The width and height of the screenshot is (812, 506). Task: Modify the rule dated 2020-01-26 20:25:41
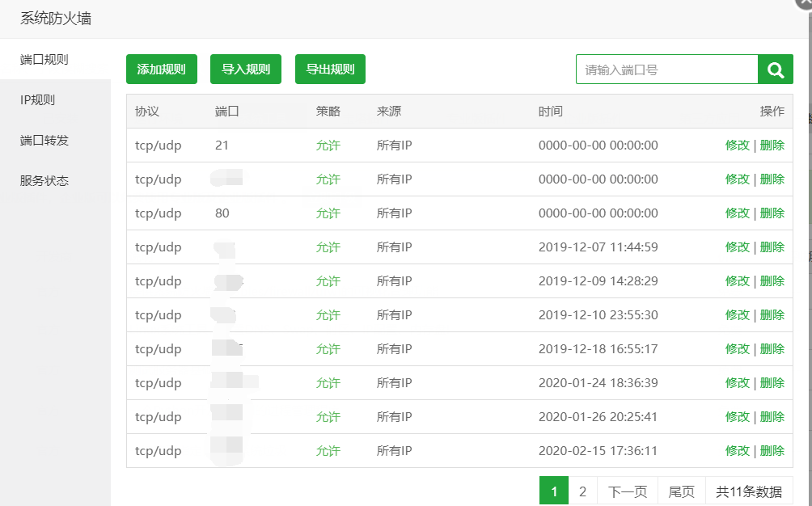738,417
